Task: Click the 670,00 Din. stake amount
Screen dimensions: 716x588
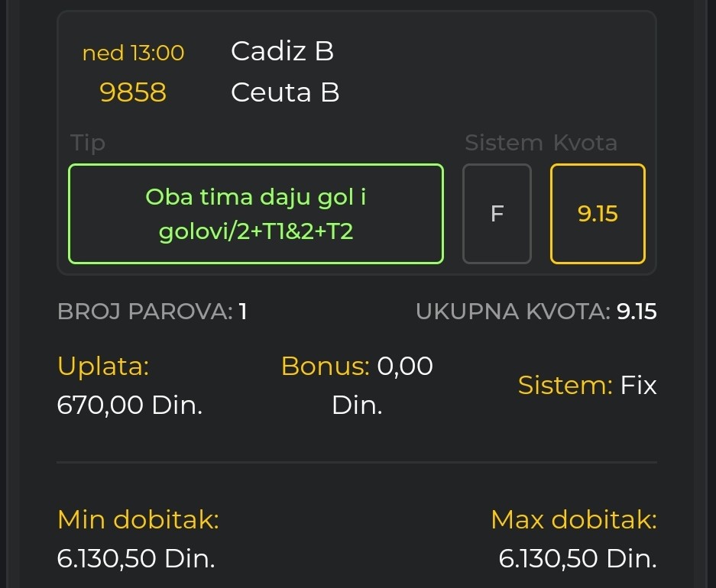Action: (130, 405)
